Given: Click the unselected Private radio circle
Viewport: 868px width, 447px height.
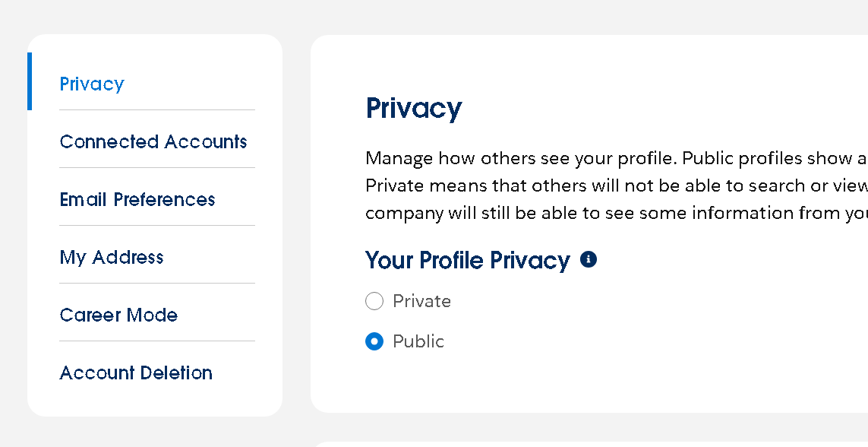Looking at the screenshot, I should pos(374,301).
